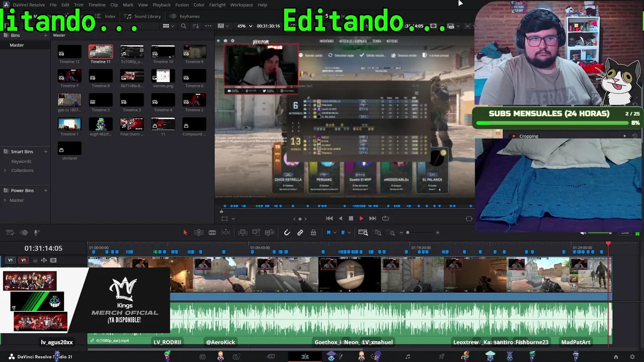Open the viewer zoom 45% dropdown
Screen dimensions: 644x362
click(x=244, y=26)
